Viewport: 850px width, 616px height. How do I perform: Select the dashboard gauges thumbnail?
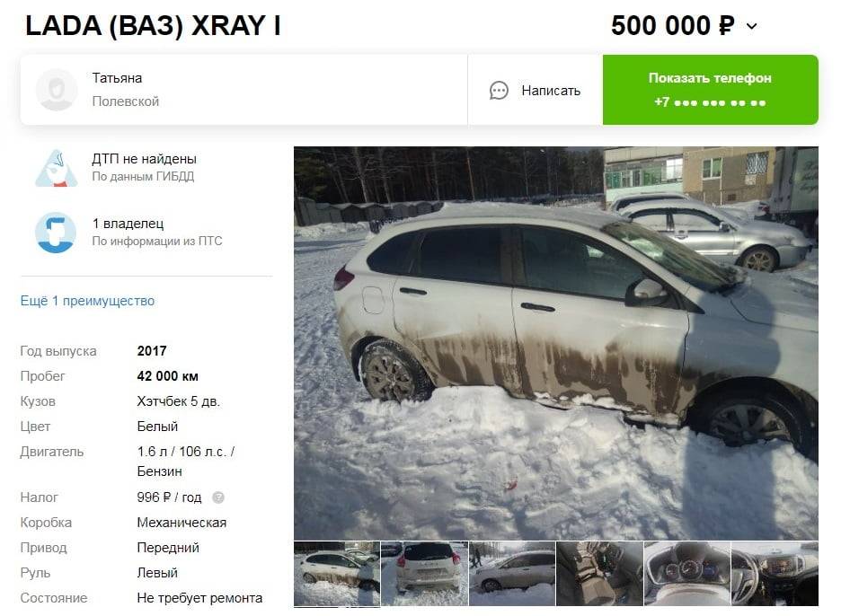pos(687,574)
